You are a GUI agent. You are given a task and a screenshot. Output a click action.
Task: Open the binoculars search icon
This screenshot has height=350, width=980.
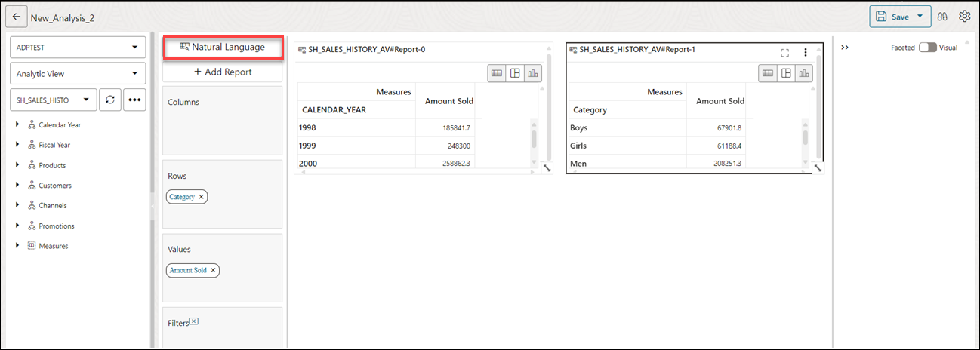click(942, 17)
